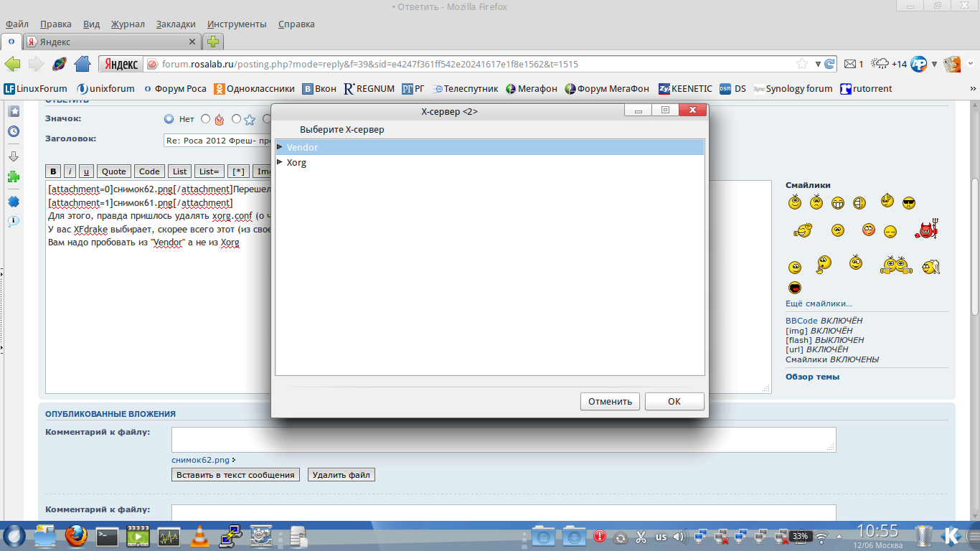980x551 pixels.
Task: Expand the Xorg tree node
Action: 280,162
